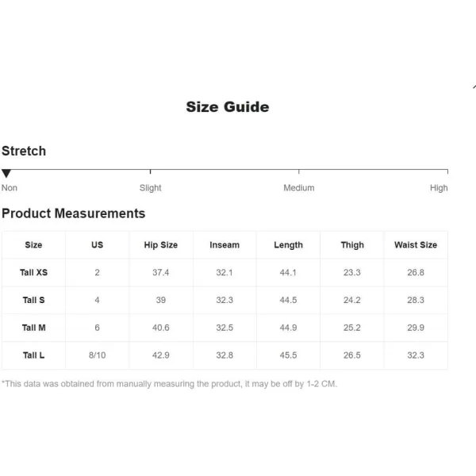Click the "Thigh" column header

[x=352, y=245]
